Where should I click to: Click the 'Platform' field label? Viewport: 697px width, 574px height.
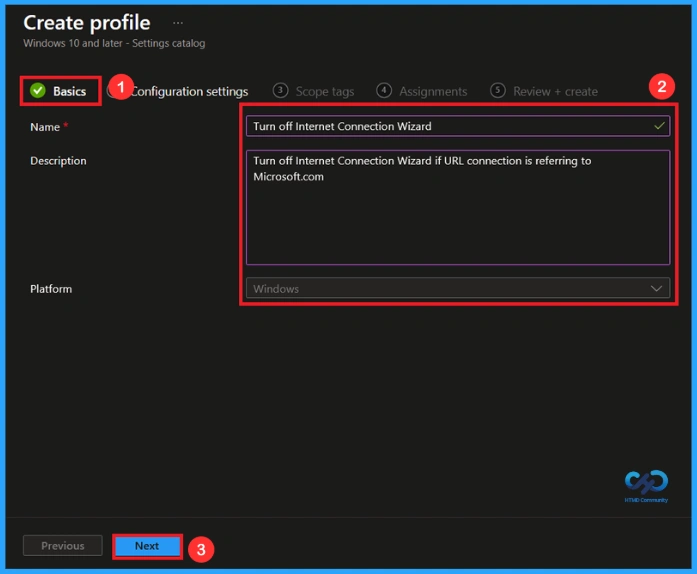pos(51,289)
